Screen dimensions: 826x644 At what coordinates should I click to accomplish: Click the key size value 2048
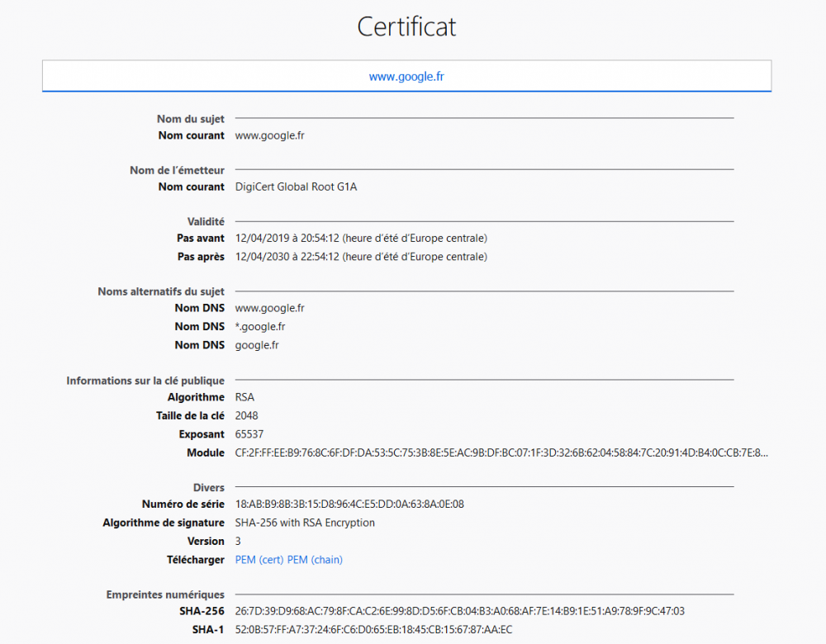click(x=244, y=415)
